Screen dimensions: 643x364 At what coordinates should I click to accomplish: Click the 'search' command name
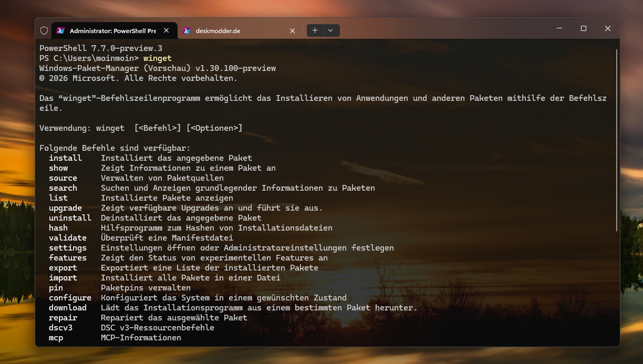[63, 188]
